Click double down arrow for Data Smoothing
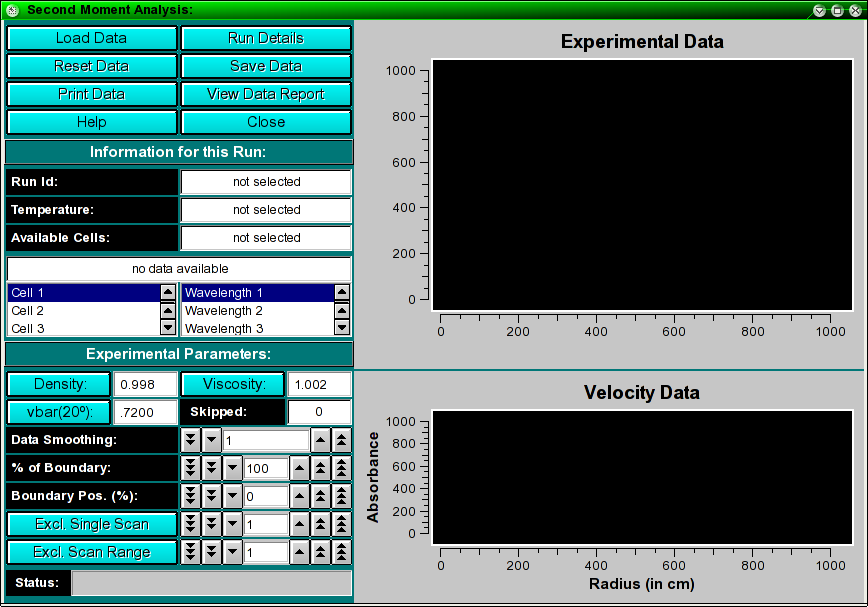The image size is (868, 607). tap(190, 440)
